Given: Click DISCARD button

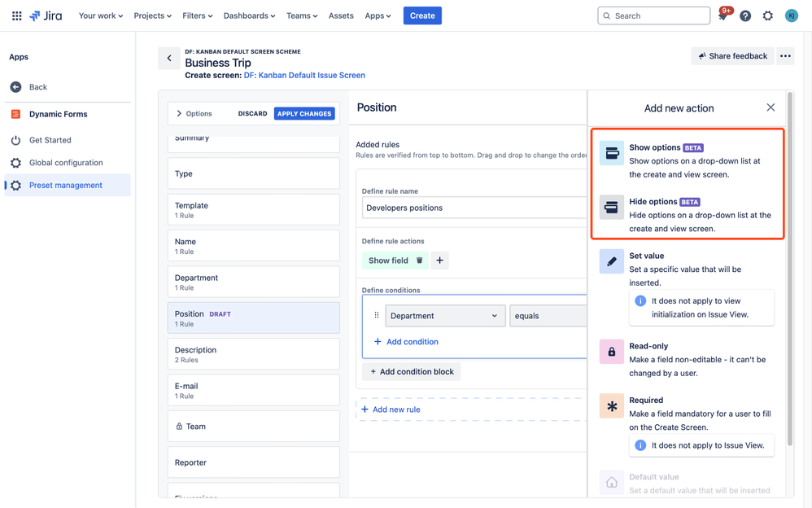Looking at the screenshot, I should 253,113.
